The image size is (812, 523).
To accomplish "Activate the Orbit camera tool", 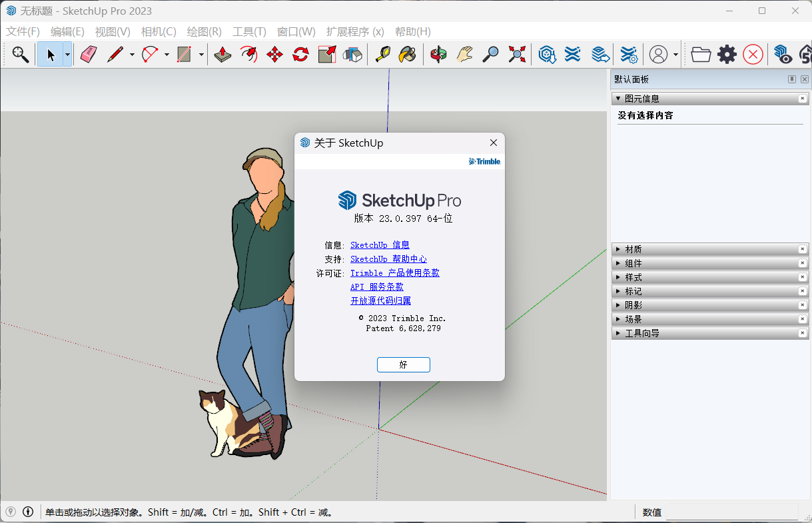I will pos(438,54).
